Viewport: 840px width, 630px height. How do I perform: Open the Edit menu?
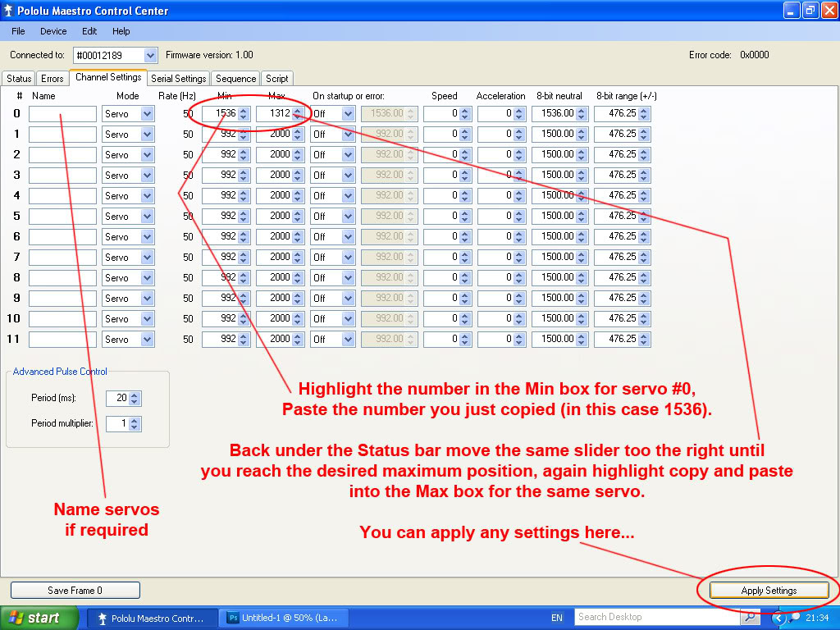(89, 31)
